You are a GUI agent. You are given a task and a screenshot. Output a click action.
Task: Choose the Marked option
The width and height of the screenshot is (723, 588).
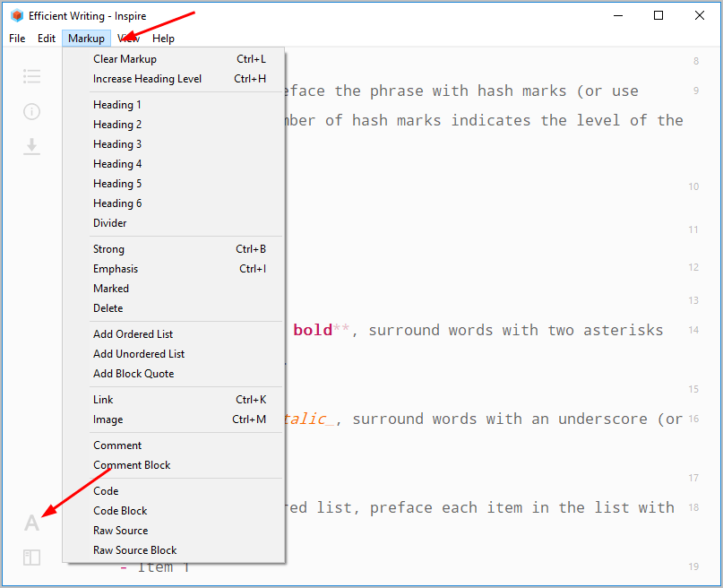click(x=174, y=289)
